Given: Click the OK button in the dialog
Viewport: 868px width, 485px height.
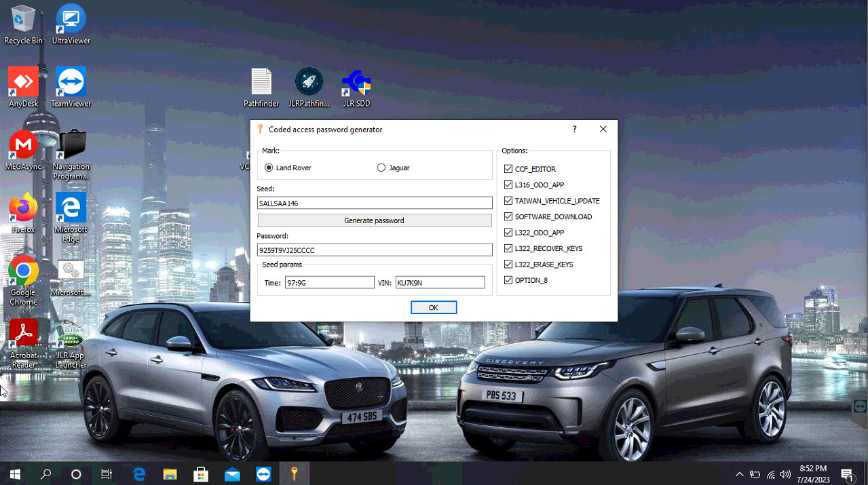Looking at the screenshot, I should pyautogui.click(x=433, y=307).
